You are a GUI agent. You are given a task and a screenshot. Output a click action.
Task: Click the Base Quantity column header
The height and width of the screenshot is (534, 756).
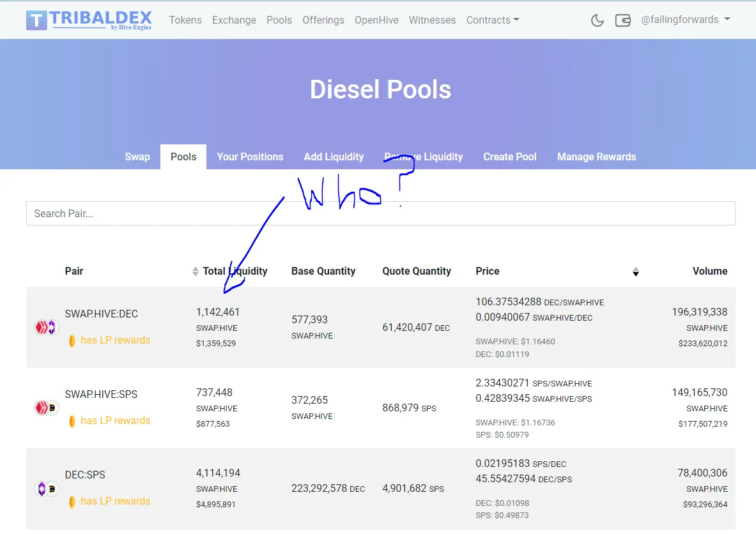click(x=323, y=271)
